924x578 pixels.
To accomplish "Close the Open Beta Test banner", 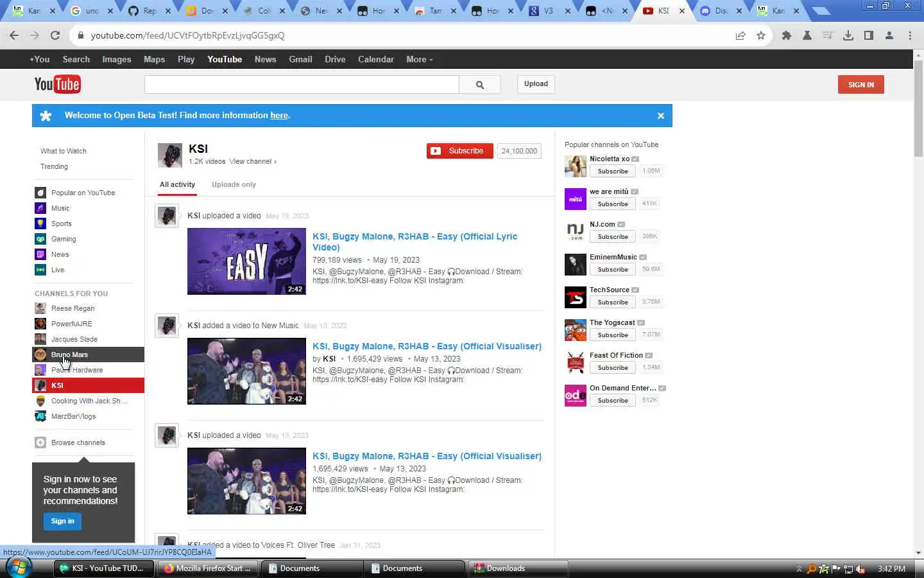I will (x=660, y=116).
